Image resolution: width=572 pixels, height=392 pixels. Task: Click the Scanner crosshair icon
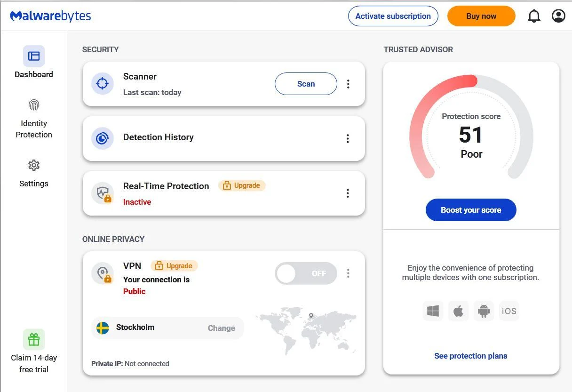pos(102,84)
